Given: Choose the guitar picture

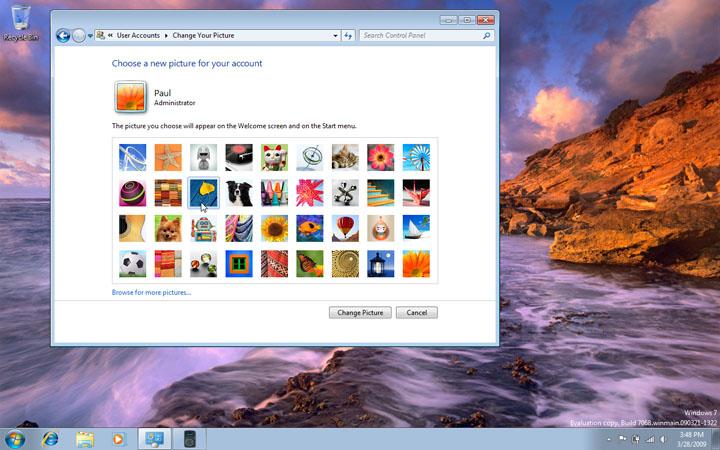Looking at the screenshot, I should tap(132, 228).
